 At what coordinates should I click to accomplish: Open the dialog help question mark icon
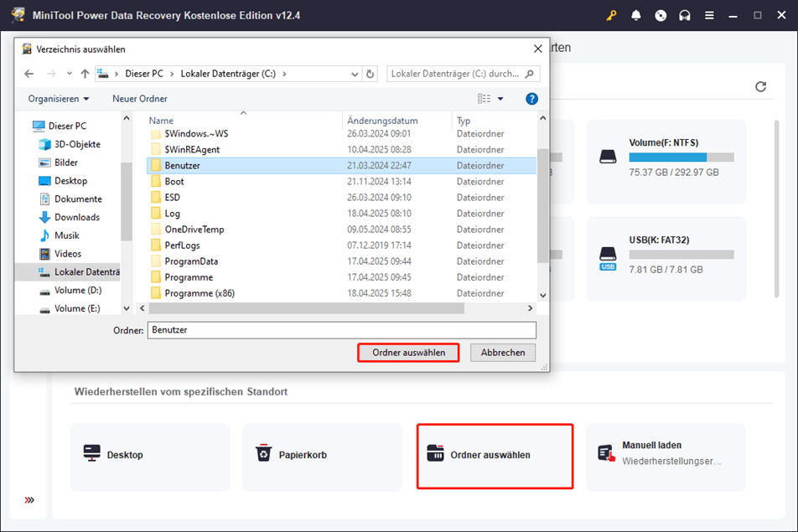coord(531,99)
